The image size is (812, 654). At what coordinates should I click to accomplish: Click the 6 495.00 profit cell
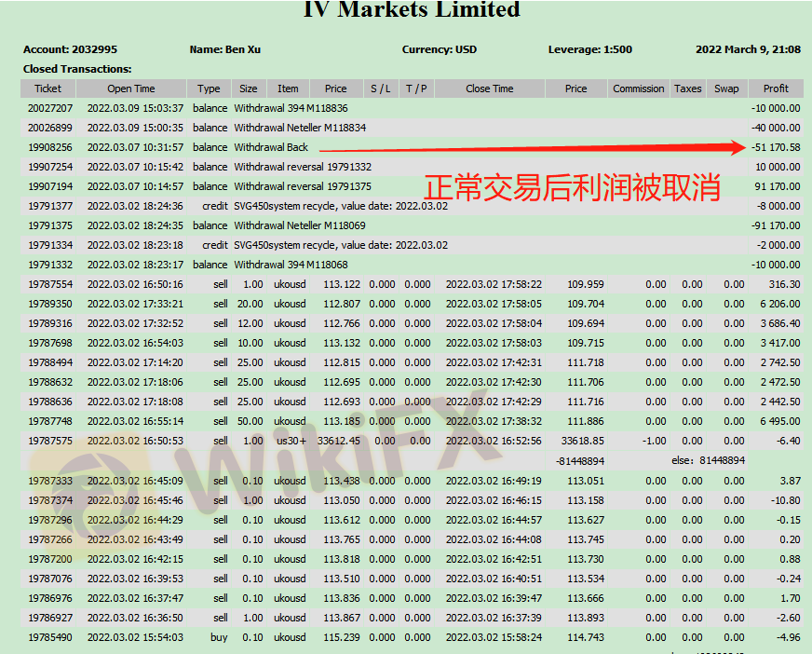[778, 421]
